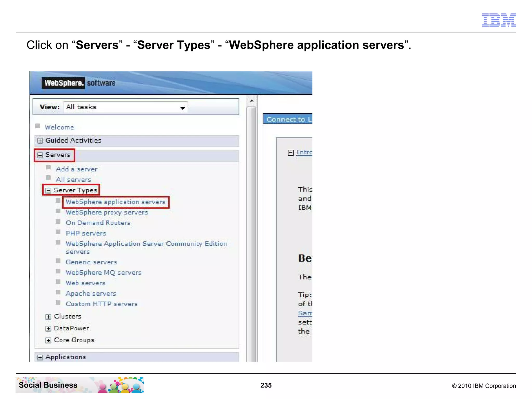Expand the DataPower node

(x=48, y=329)
